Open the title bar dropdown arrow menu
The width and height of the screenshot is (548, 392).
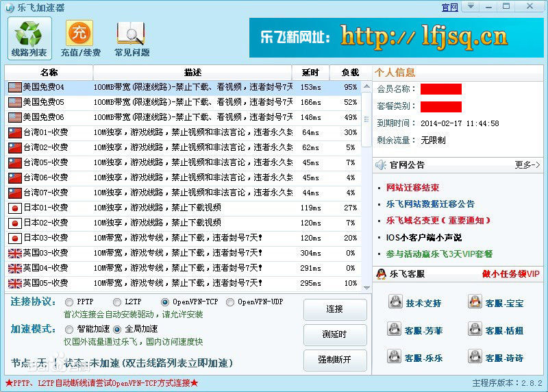pos(471,6)
